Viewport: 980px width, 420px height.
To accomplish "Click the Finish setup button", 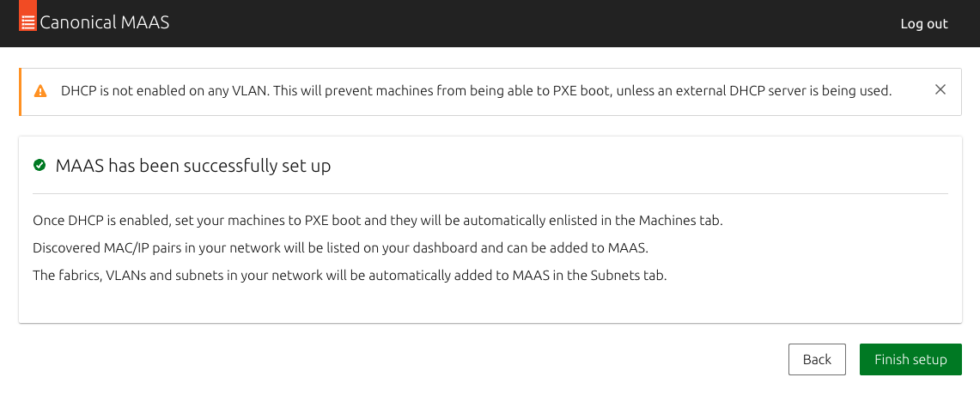I will tap(910, 359).
